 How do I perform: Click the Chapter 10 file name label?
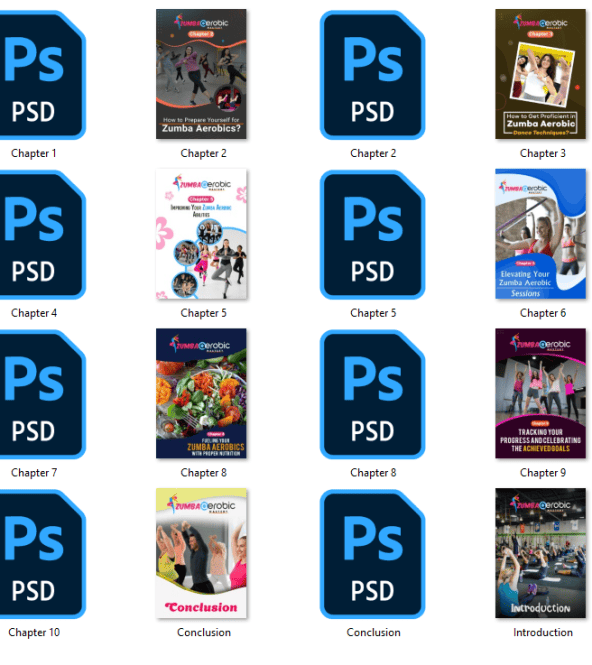(x=34, y=632)
